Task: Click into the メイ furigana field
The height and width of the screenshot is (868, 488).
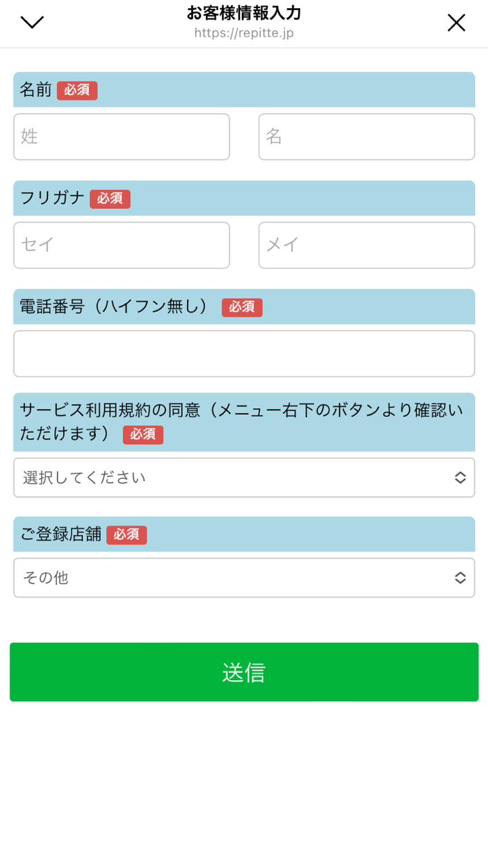Action: 366,245
